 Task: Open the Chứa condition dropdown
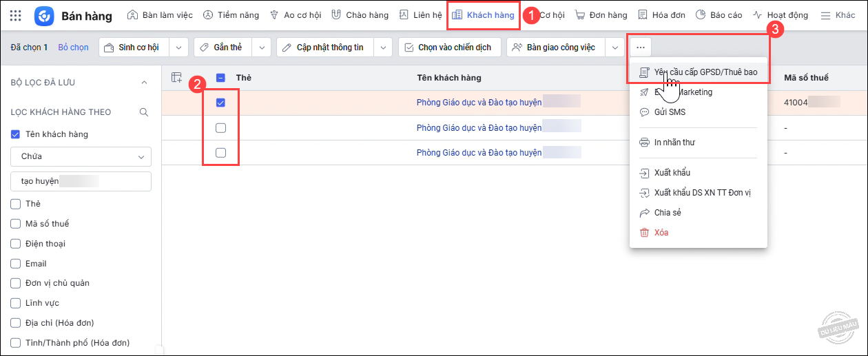[81, 156]
